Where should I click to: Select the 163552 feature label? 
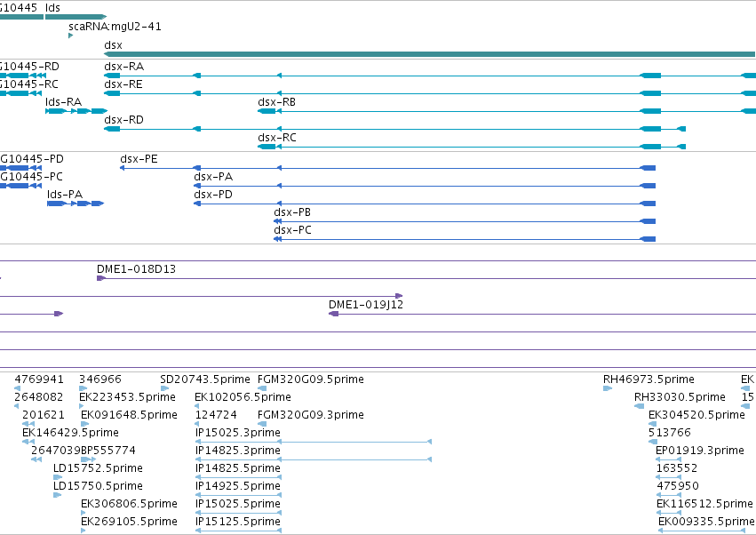pyautogui.click(x=677, y=468)
